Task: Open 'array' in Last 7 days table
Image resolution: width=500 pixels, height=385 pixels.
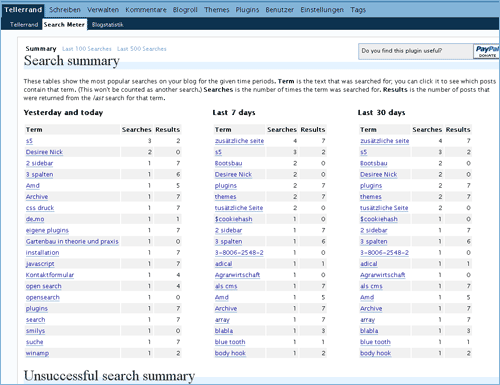Action: point(222,320)
